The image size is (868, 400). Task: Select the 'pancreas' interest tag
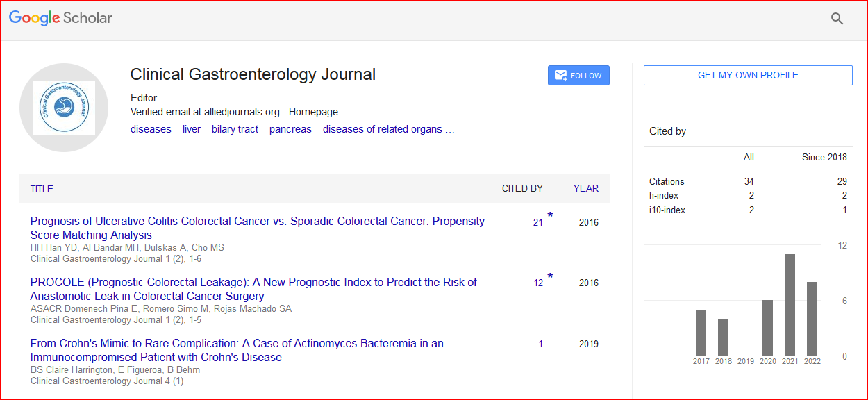(x=290, y=129)
